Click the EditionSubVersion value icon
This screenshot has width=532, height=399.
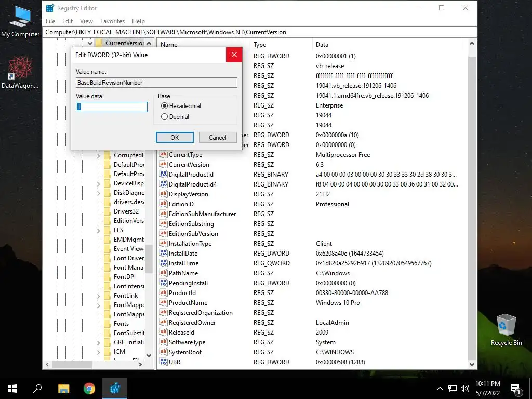(164, 233)
